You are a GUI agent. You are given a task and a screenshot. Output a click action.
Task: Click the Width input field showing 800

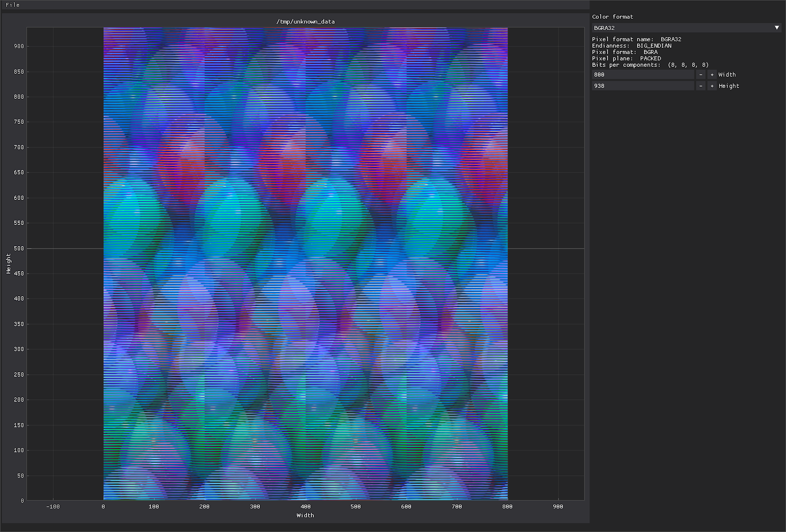coord(643,75)
